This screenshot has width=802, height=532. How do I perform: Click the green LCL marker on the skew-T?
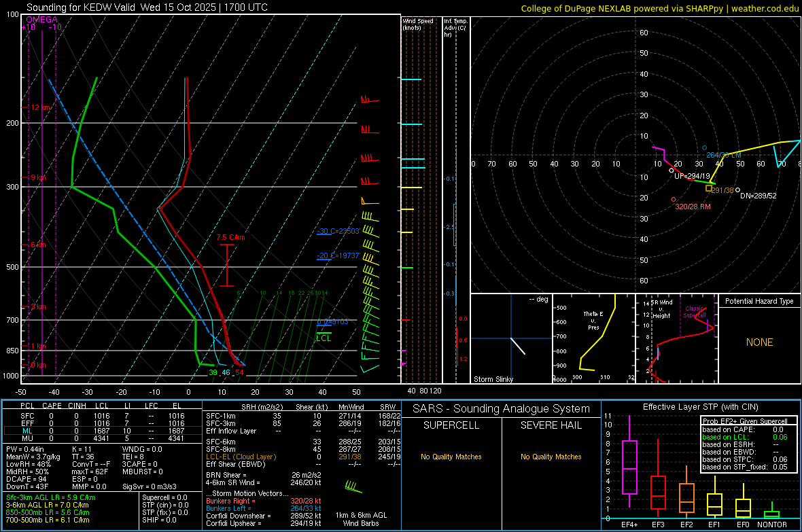click(324, 336)
